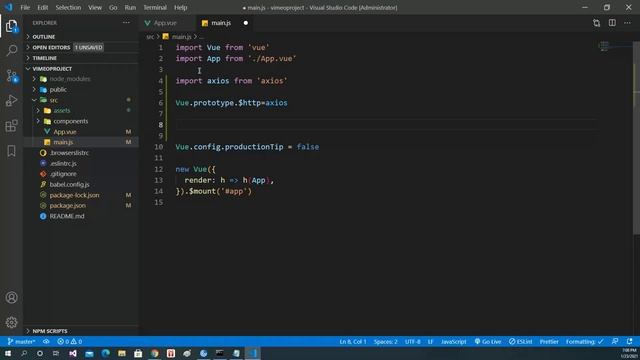Open Windows taskbar search icon
The width and height of the screenshot is (640, 360).
tap(24, 353)
